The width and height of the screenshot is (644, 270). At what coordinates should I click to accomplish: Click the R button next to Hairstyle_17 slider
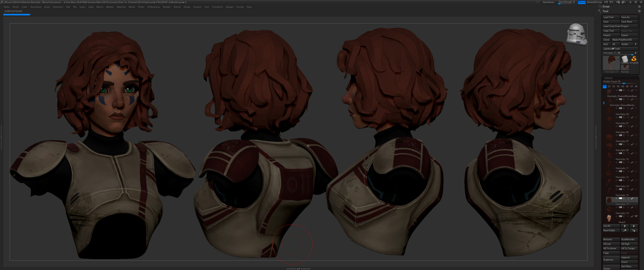pos(635,53)
